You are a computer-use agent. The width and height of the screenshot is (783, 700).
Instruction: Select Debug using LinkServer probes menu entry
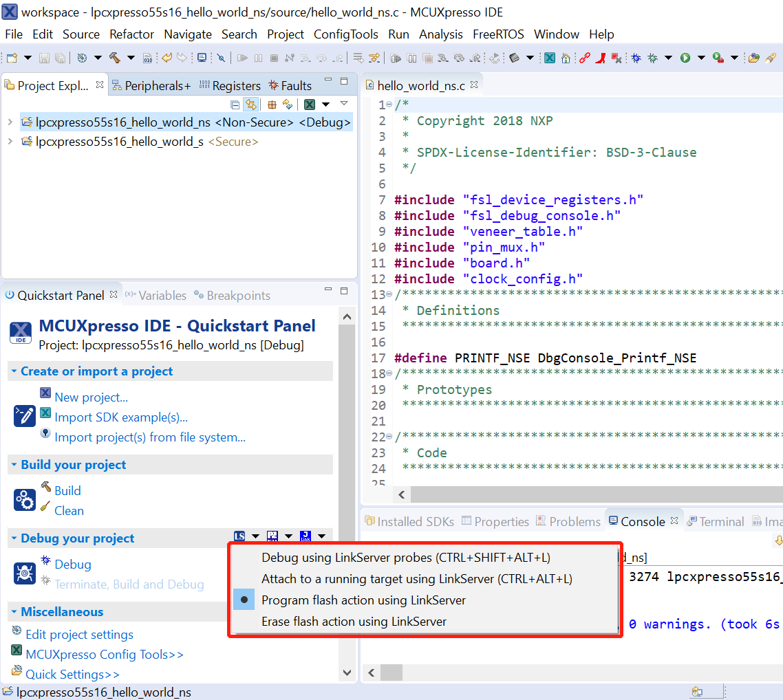coord(405,558)
